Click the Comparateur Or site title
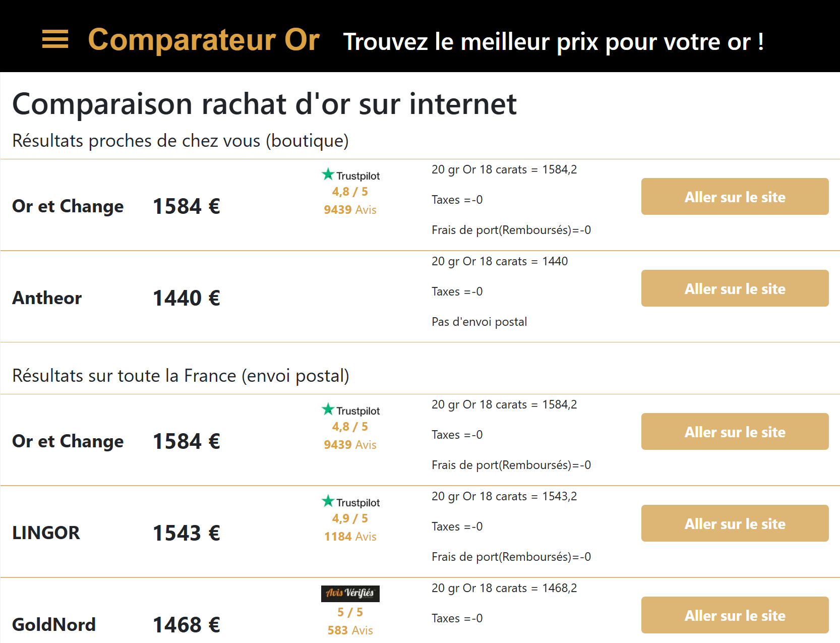Image resolution: width=840 pixels, height=643 pixels. (x=204, y=40)
